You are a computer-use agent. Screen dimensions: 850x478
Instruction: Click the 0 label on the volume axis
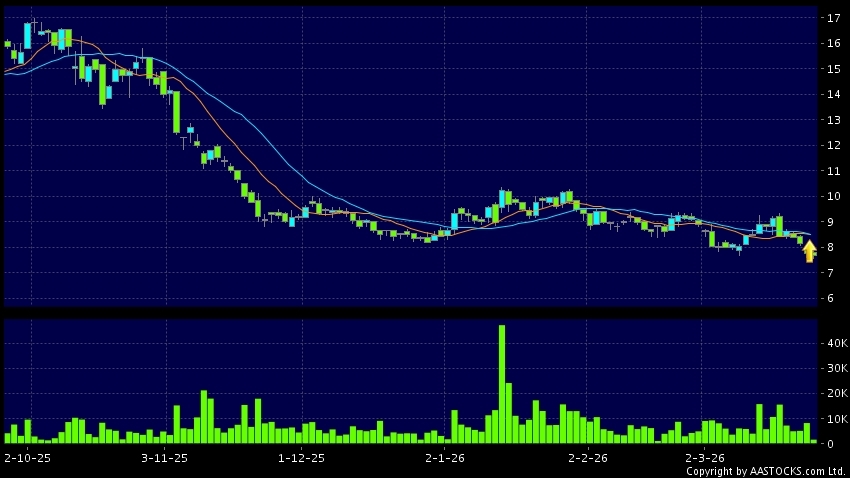point(829,443)
